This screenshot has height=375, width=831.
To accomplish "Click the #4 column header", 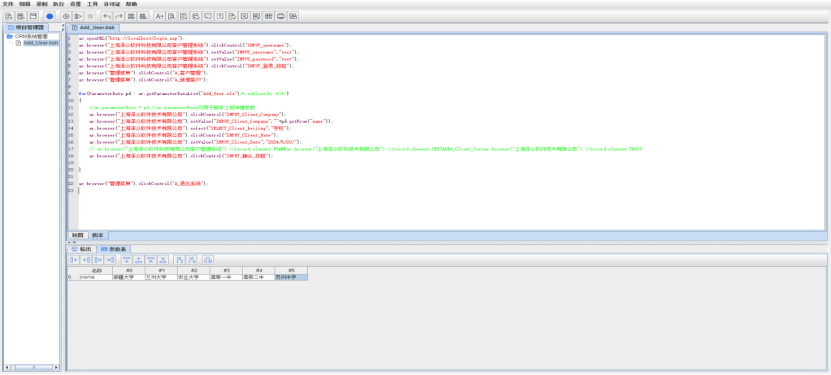I will click(x=259, y=271).
